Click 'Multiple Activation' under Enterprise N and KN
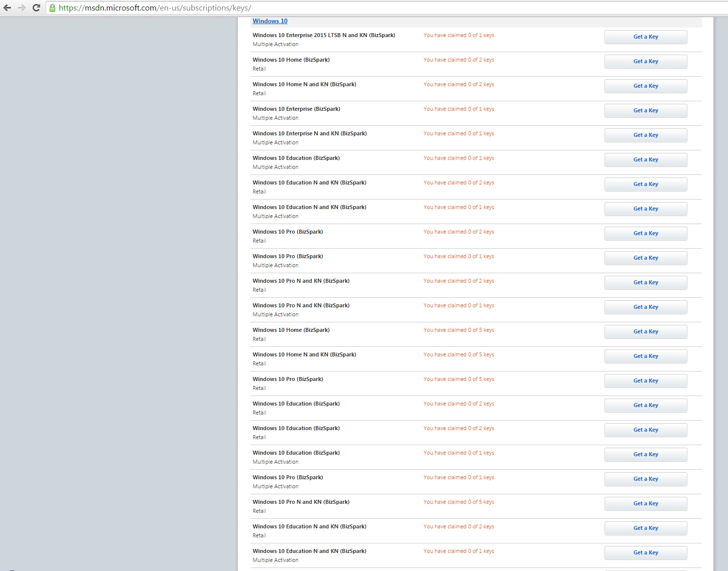 (275, 142)
